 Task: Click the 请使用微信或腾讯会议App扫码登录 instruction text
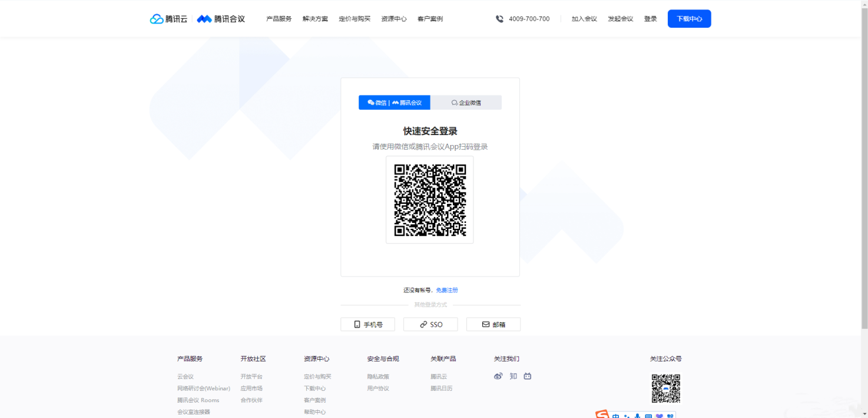pyautogui.click(x=430, y=147)
